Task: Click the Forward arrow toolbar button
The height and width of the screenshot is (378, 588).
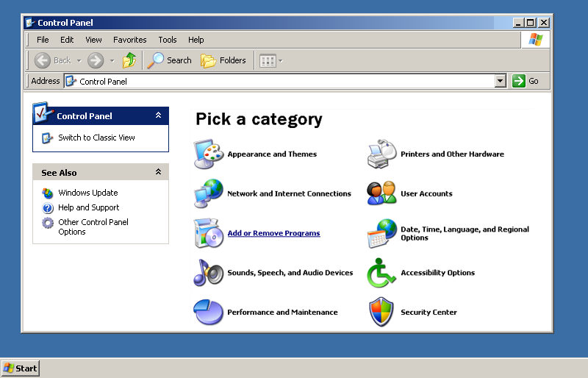Action: (x=96, y=60)
